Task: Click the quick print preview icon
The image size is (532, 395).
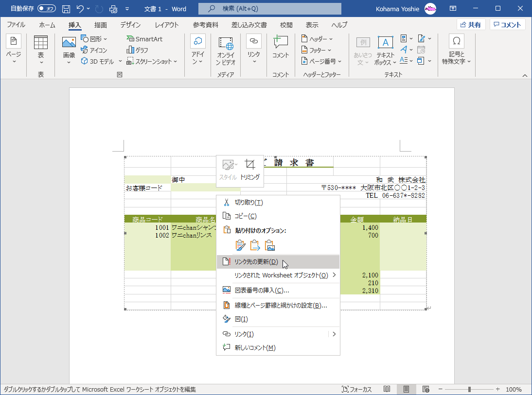Action: (x=113, y=9)
